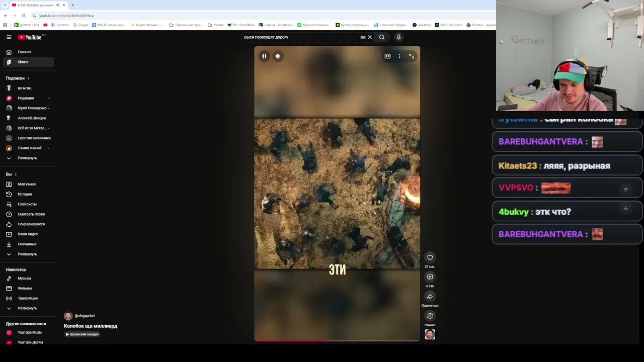Image resolution: width=644 pixels, height=362 pixels.
Task: Open История watch history
Action: pyautogui.click(x=28, y=194)
